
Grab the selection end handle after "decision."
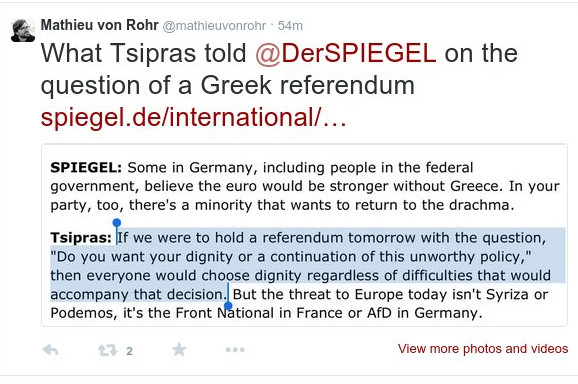click(x=228, y=306)
